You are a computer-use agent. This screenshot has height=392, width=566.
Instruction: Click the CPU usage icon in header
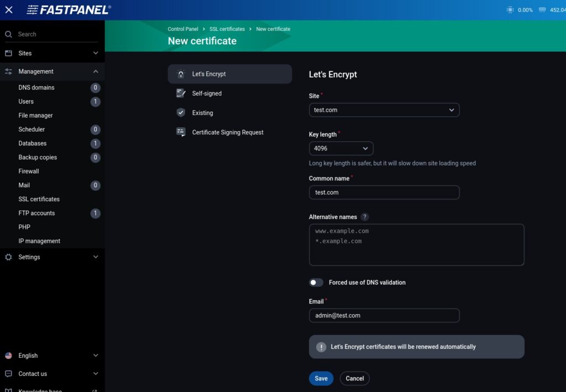[x=510, y=10]
